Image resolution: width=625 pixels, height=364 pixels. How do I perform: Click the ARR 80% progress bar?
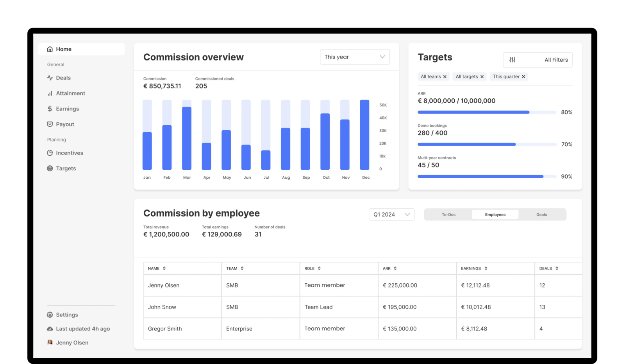(487, 112)
